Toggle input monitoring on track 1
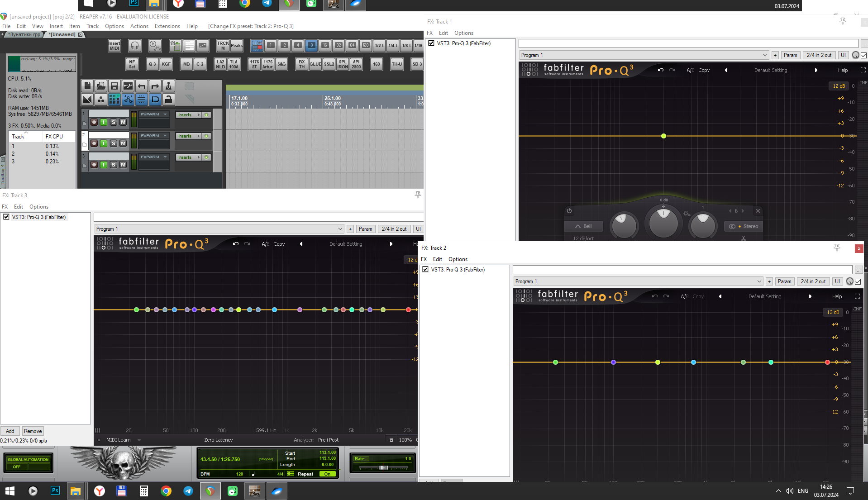The image size is (868, 500). tap(104, 122)
